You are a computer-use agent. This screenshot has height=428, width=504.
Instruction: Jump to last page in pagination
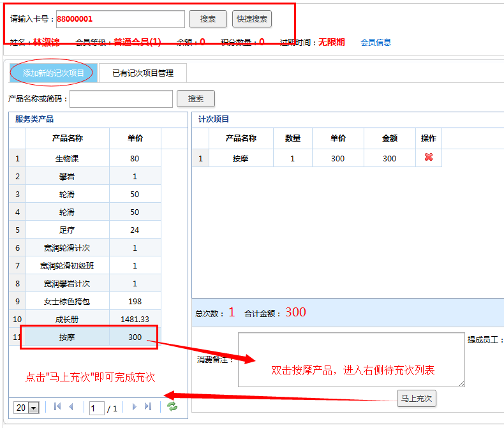click(148, 407)
